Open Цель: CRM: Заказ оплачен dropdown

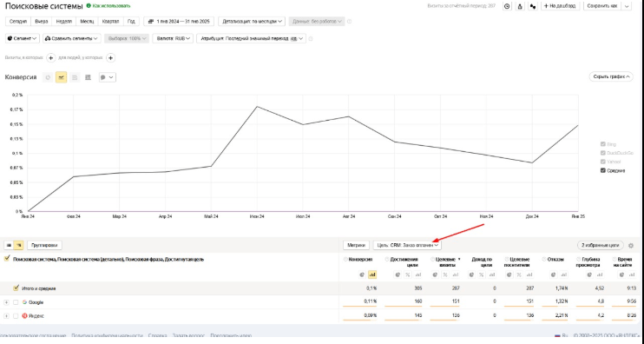(x=407, y=245)
